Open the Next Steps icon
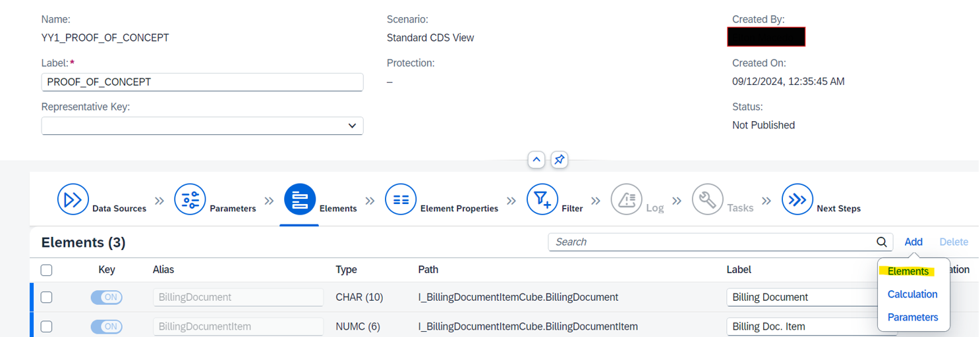The image size is (980, 337). tap(797, 199)
